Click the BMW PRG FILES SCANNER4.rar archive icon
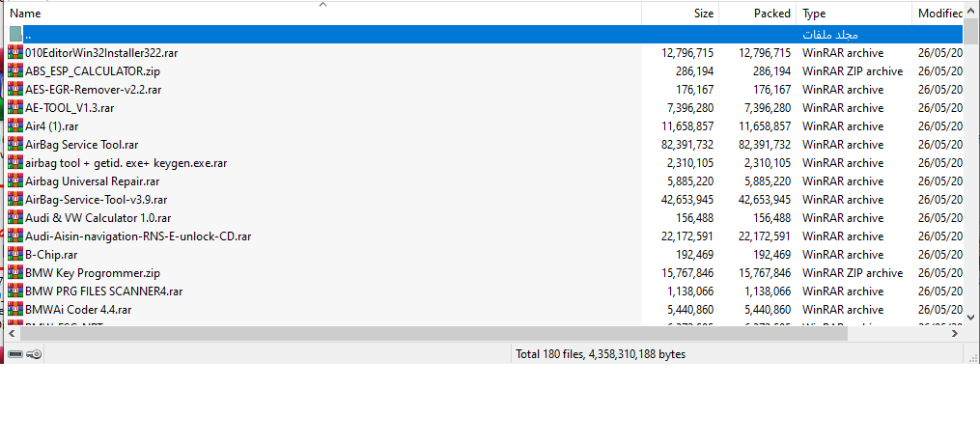The height and width of the screenshot is (444, 980). [x=15, y=291]
